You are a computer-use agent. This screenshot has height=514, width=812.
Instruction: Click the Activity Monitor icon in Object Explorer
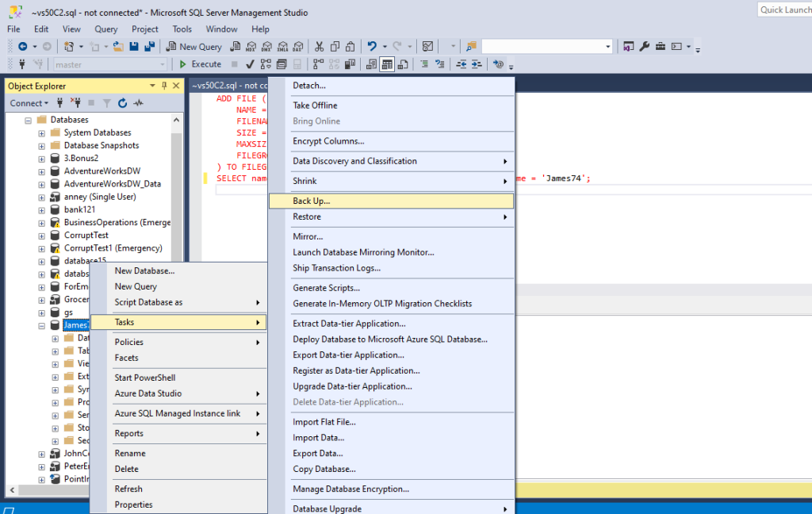pyautogui.click(x=138, y=103)
